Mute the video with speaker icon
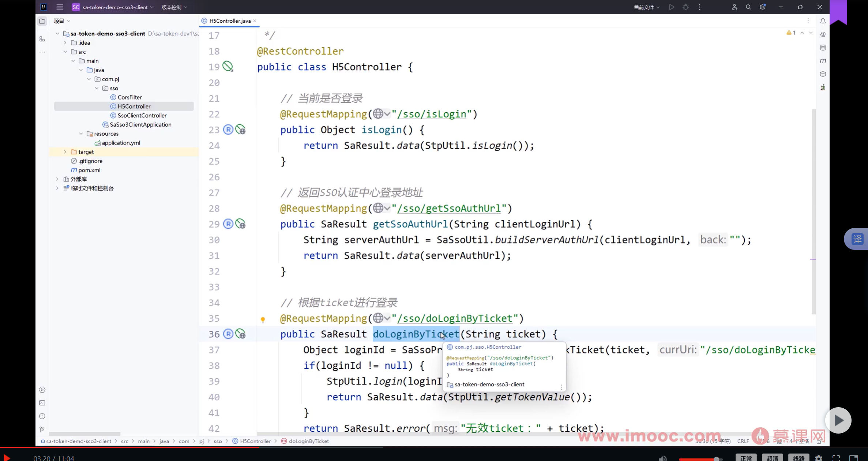Viewport: 868px width, 461px height. tap(663, 458)
